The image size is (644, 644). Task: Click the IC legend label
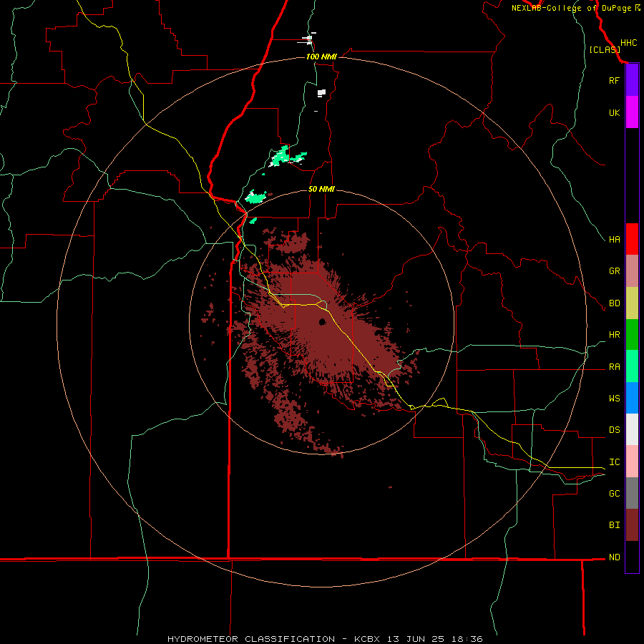coord(614,462)
